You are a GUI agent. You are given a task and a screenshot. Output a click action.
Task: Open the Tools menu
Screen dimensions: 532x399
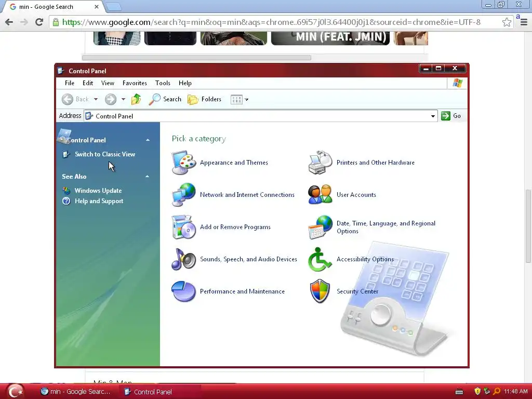coord(163,83)
